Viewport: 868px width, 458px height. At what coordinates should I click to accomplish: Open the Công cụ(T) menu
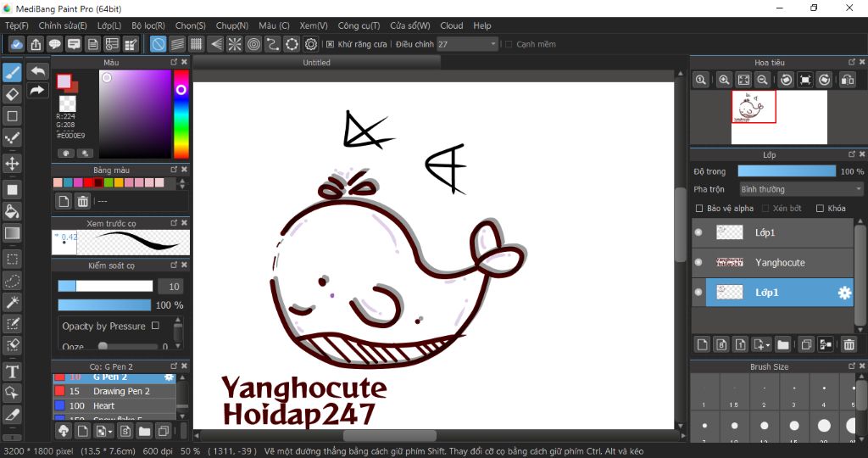click(359, 25)
